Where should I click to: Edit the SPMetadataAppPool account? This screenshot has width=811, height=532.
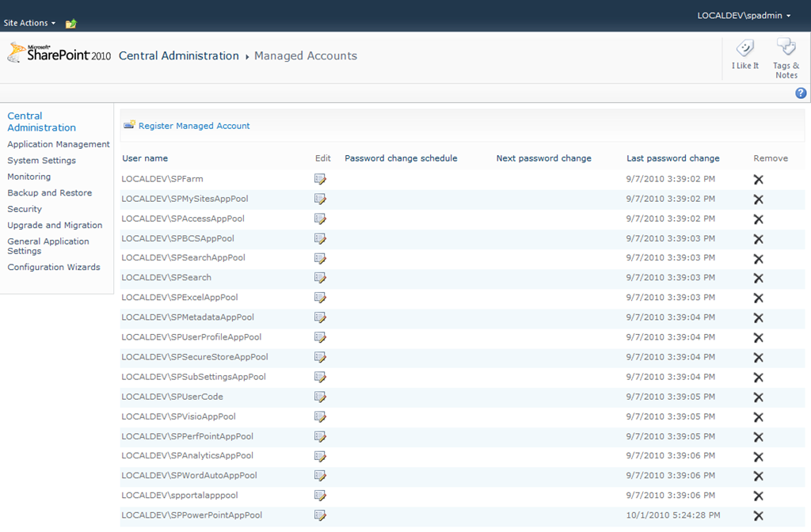[x=320, y=318]
